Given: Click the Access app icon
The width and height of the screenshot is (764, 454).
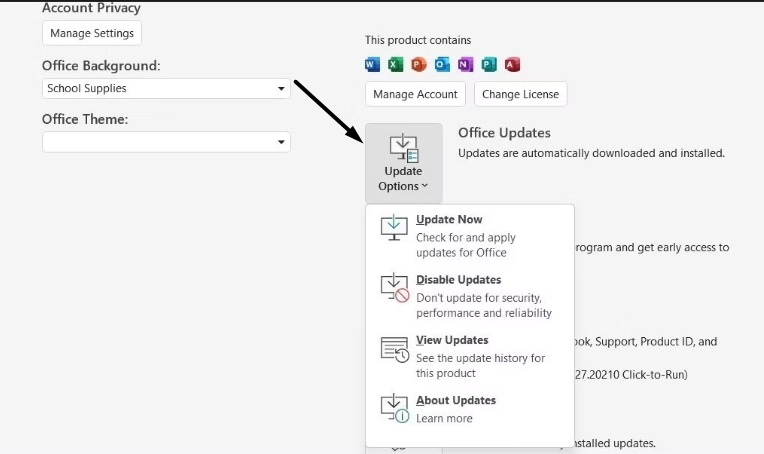Looking at the screenshot, I should pyautogui.click(x=512, y=64).
